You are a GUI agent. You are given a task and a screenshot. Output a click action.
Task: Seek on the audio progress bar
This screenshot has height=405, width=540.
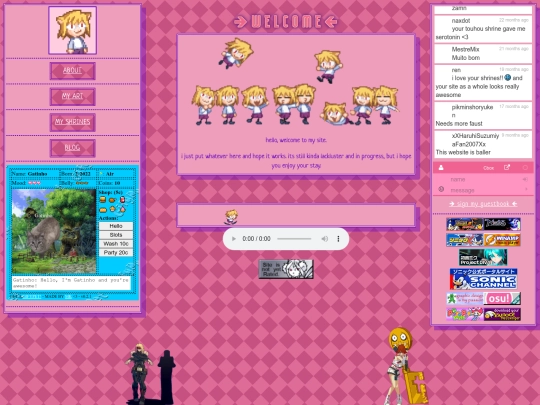click(x=294, y=239)
